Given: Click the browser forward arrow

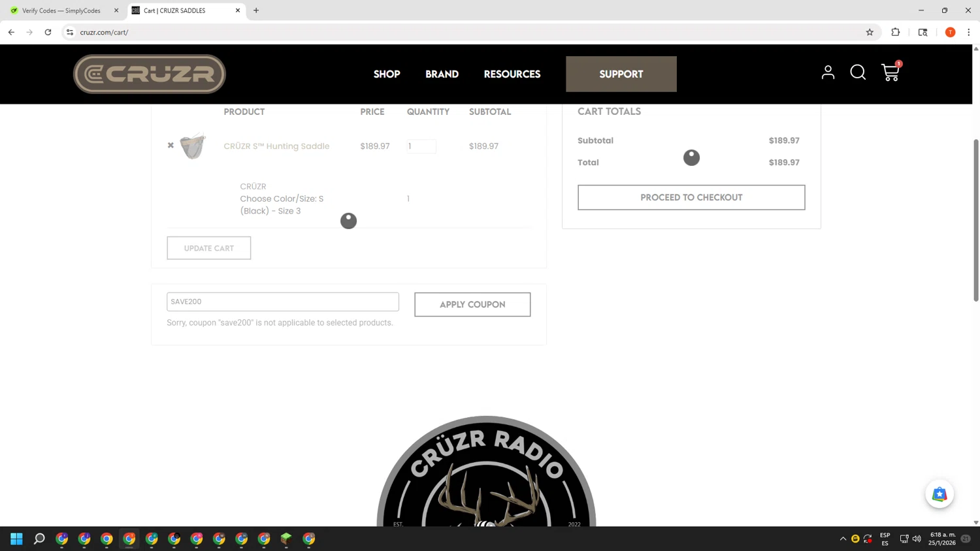Looking at the screenshot, I should pyautogui.click(x=29, y=32).
